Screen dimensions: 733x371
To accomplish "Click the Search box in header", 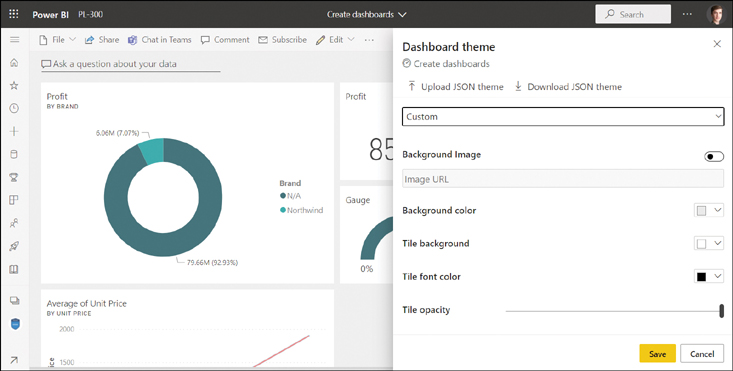I will [x=633, y=14].
